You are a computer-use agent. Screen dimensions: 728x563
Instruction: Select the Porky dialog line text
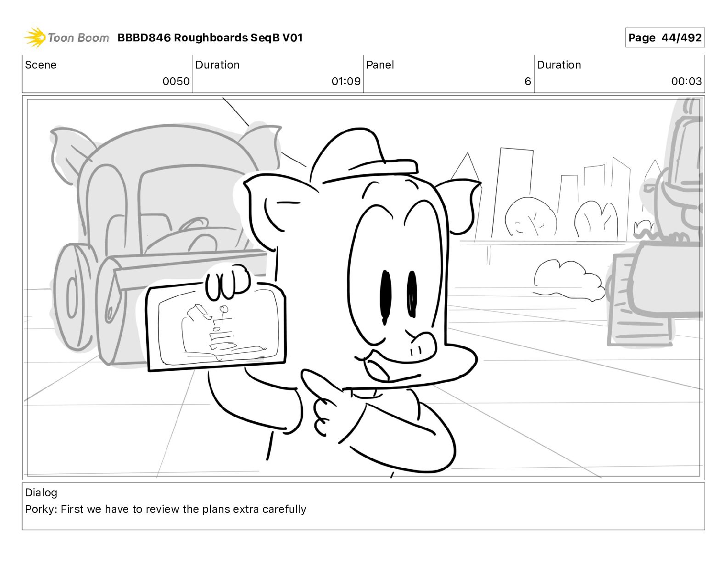click(x=165, y=509)
